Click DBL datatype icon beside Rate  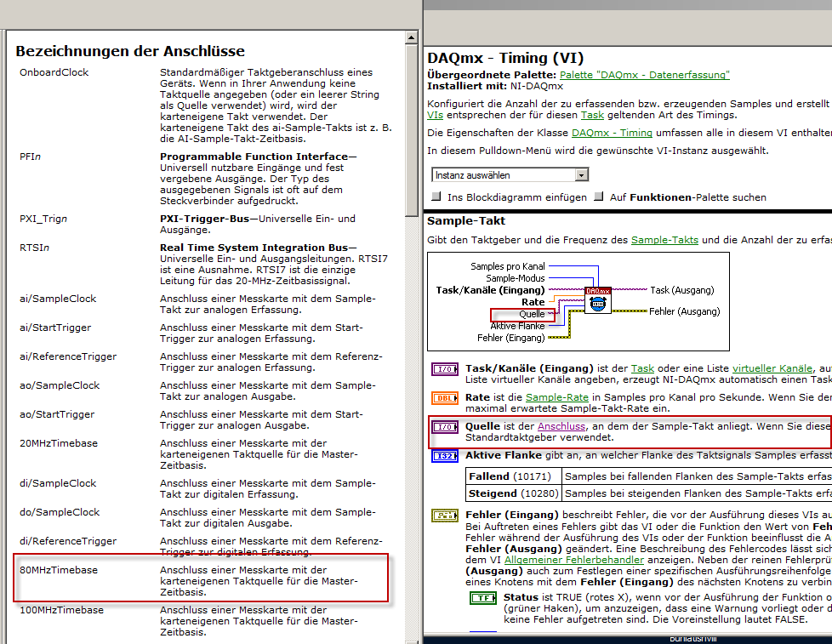coord(445,398)
